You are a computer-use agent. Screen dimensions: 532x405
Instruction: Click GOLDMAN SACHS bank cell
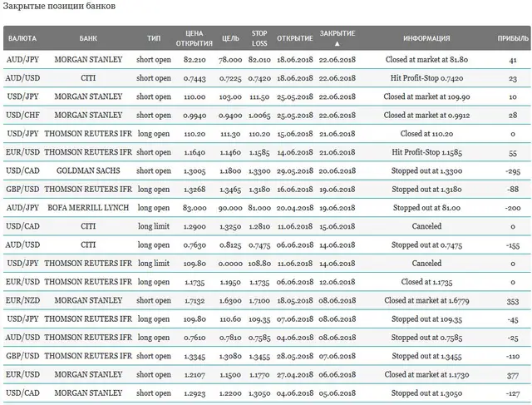[88, 170]
